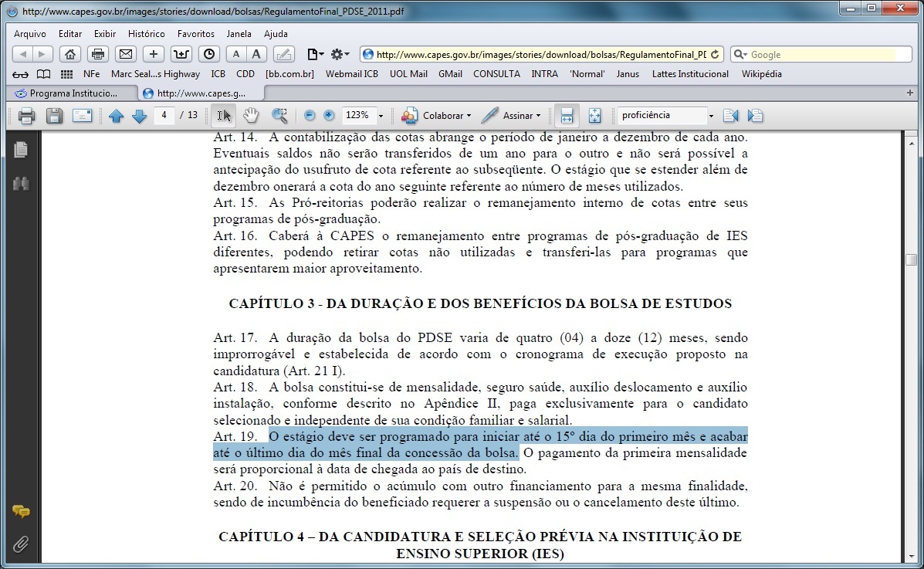
Task: Select the http://www.capes.g... tab
Action: [x=201, y=93]
